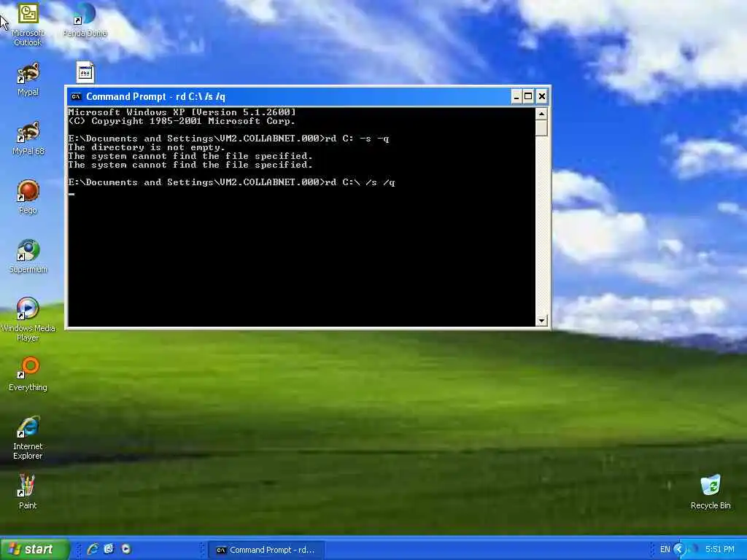Select the Panda Dome desktop shortcut
Image resolution: width=747 pixels, height=560 pixels.
click(85, 20)
